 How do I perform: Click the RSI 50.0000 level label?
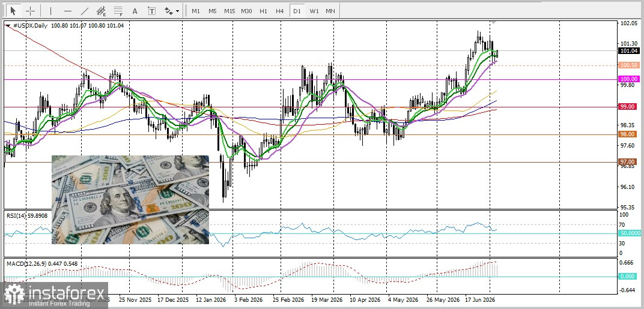coord(630,233)
